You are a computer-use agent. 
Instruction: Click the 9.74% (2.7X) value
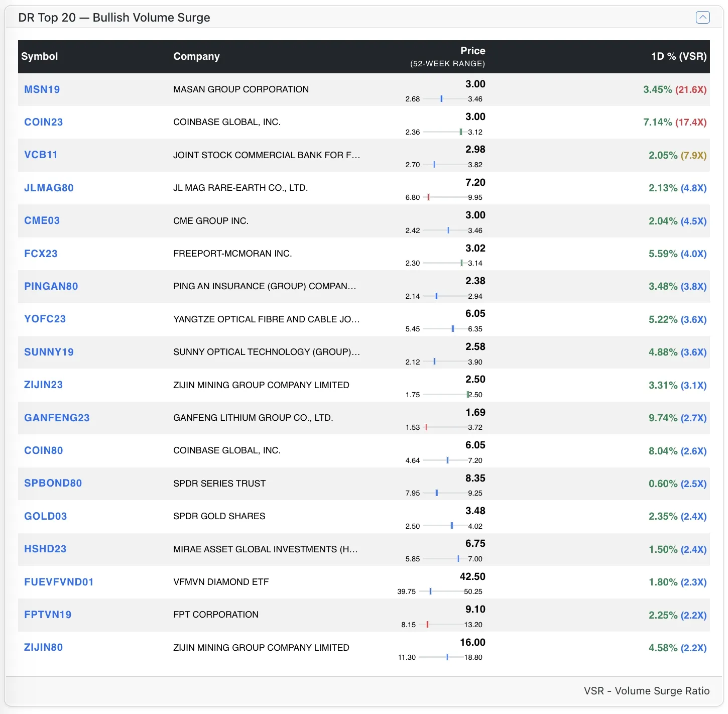[678, 418]
